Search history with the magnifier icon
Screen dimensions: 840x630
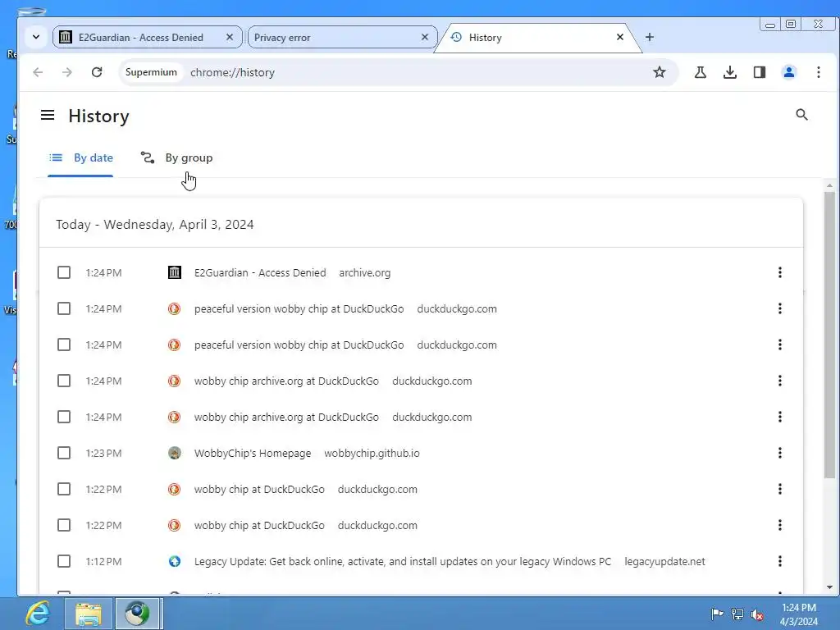click(x=801, y=115)
